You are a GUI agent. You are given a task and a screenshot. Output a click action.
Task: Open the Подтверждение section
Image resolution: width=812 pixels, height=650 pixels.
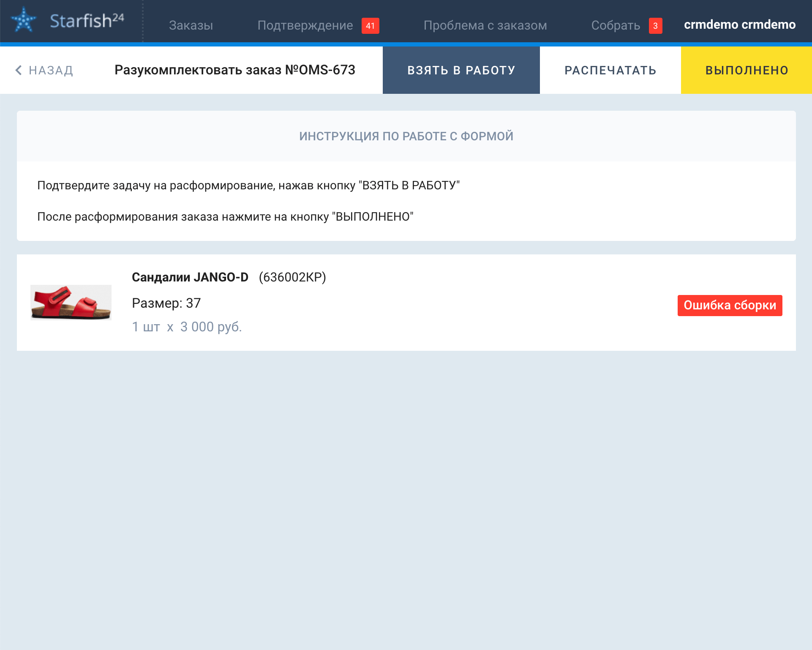click(x=305, y=25)
